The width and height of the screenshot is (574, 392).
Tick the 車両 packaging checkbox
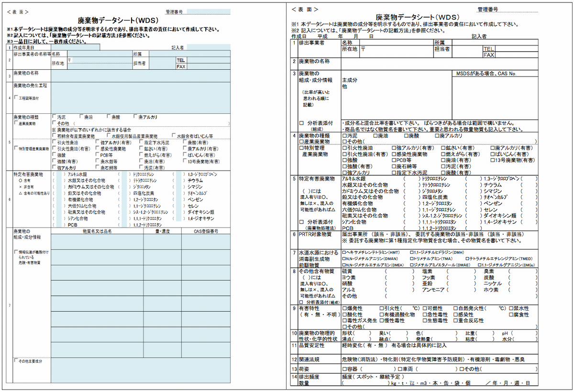pos(400,369)
